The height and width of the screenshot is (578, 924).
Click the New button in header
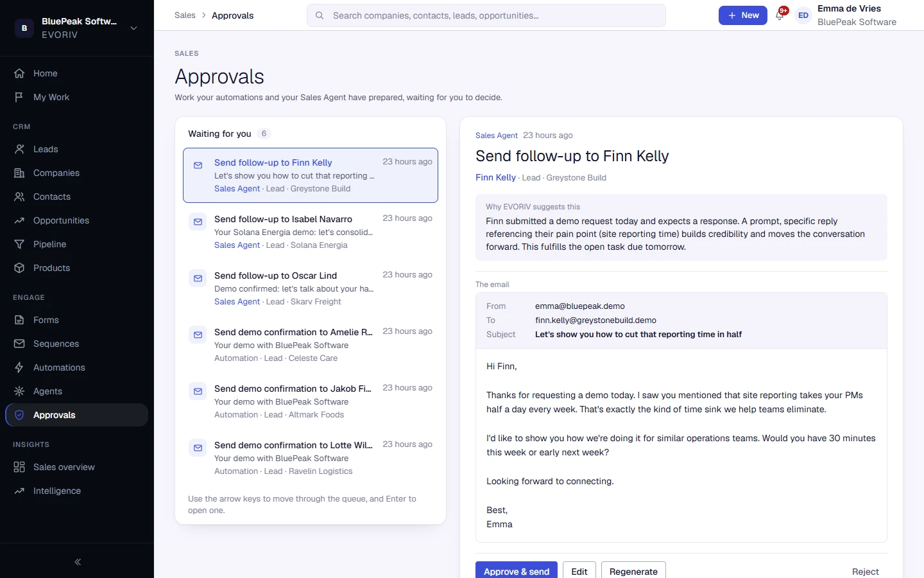(743, 15)
